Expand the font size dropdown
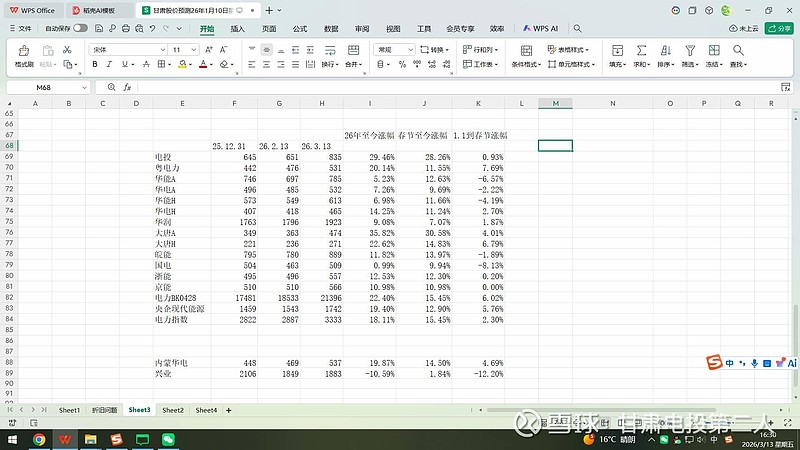Image resolution: width=800 pixels, height=450 pixels. [194, 49]
